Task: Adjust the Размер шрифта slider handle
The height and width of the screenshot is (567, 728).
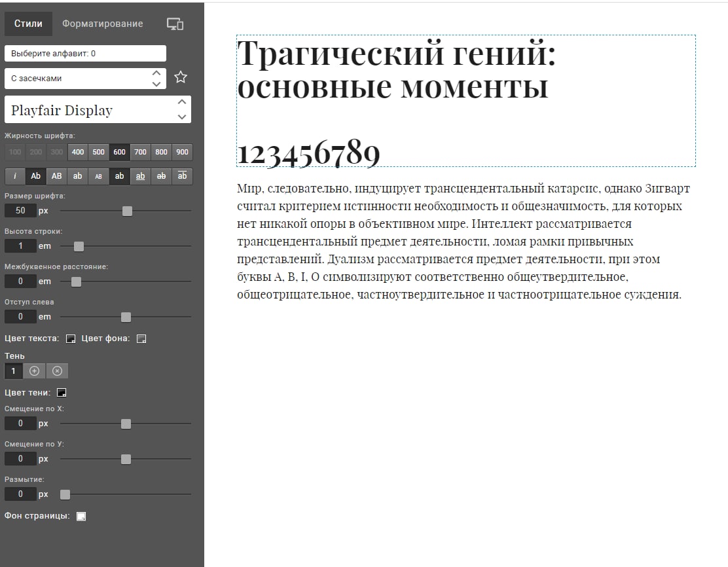Action: click(x=127, y=211)
